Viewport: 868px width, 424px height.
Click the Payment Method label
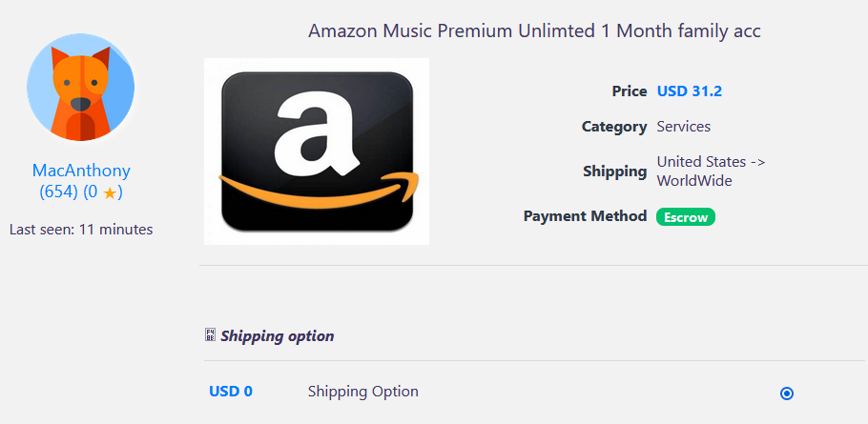[x=585, y=216]
